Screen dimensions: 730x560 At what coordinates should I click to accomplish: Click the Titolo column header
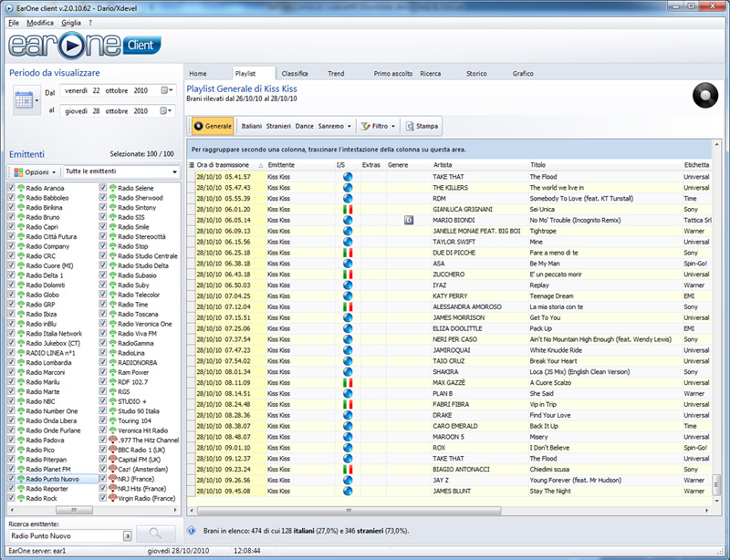pyautogui.click(x=605, y=165)
